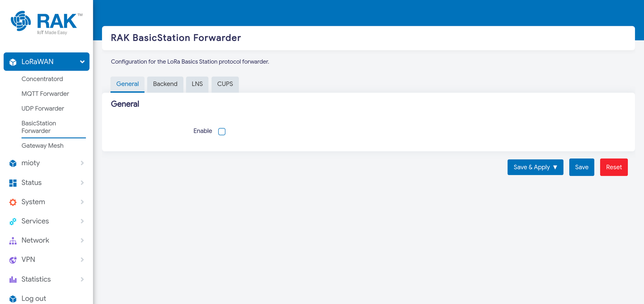Open the Concentratord menu item

[x=42, y=79]
